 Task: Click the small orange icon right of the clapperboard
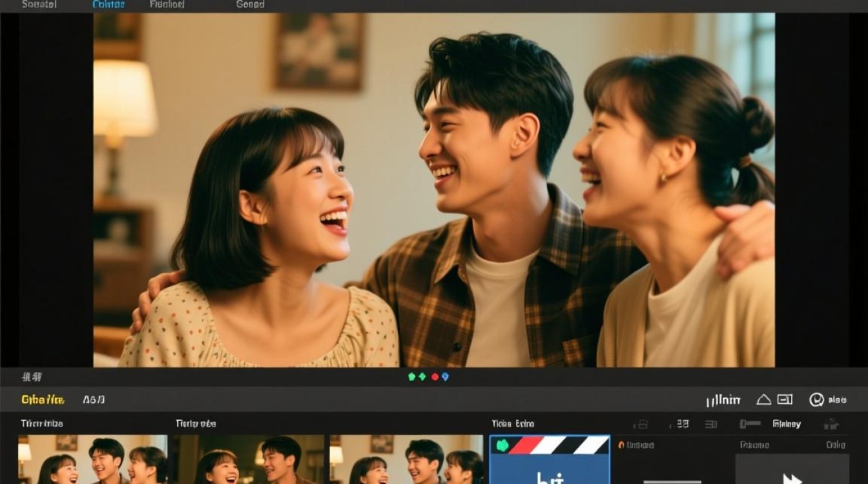coord(621,445)
